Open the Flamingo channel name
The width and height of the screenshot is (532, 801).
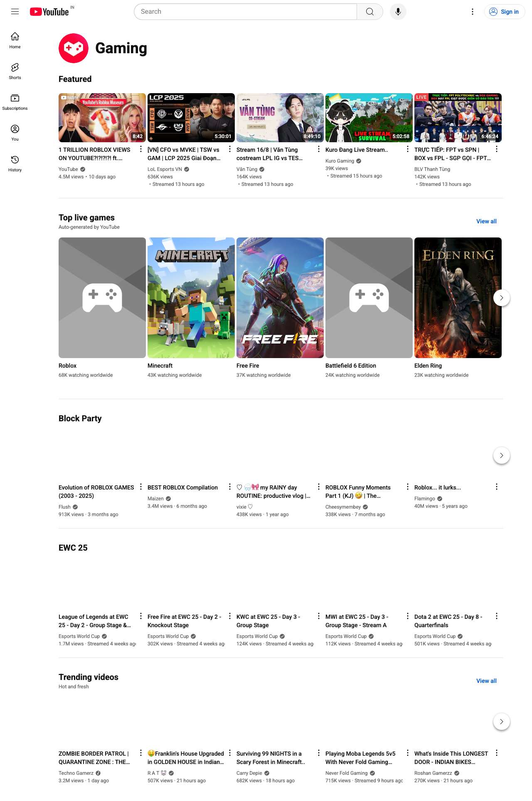[425, 499]
